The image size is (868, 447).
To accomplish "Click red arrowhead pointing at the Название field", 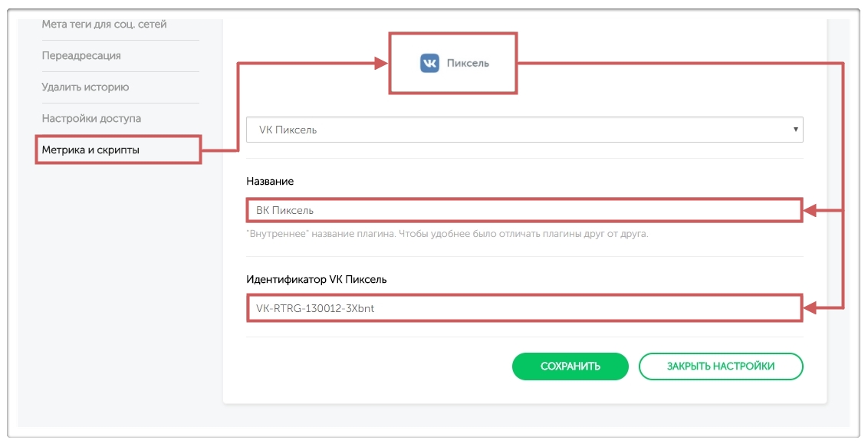I will (x=810, y=210).
